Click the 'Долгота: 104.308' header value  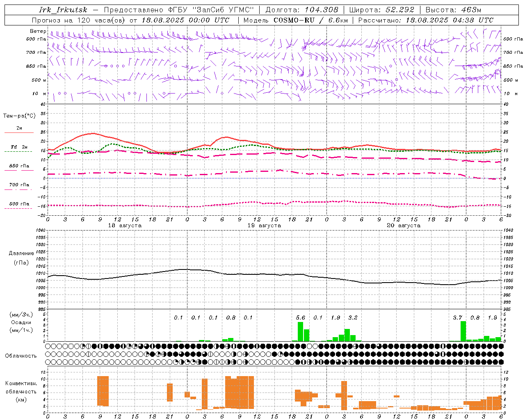point(302,10)
